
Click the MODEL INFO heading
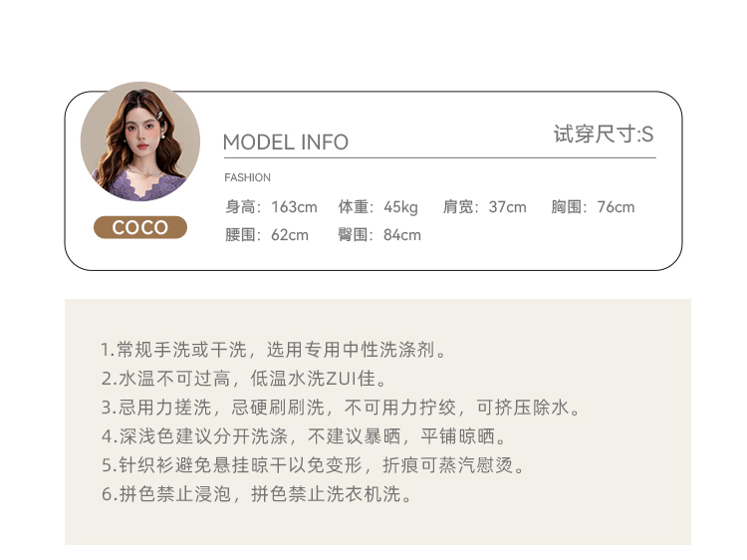[x=286, y=142]
